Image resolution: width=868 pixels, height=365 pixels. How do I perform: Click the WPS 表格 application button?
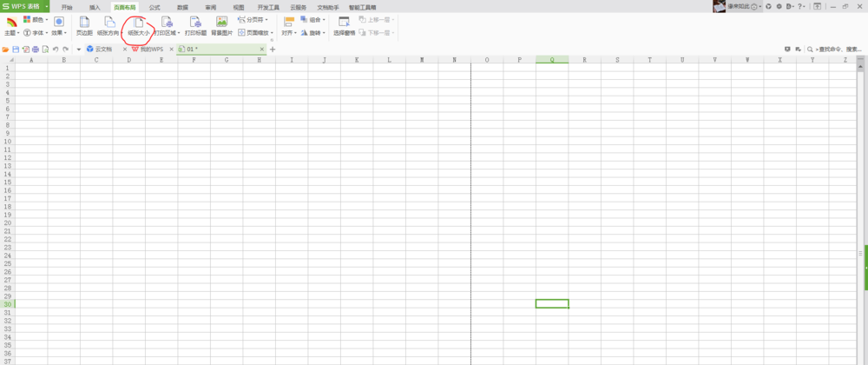coord(22,6)
